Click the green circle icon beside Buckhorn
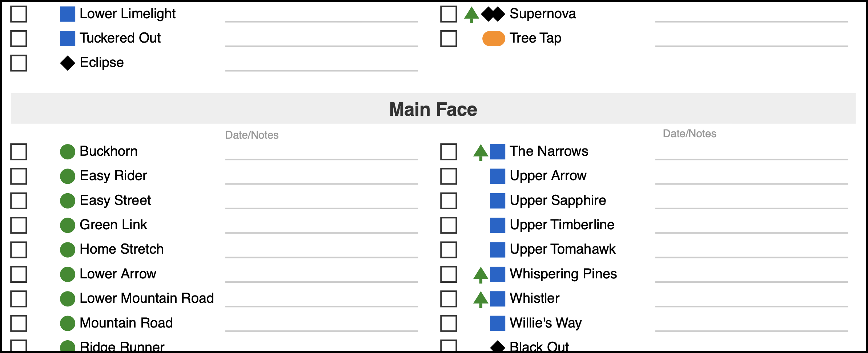 (68, 152)
